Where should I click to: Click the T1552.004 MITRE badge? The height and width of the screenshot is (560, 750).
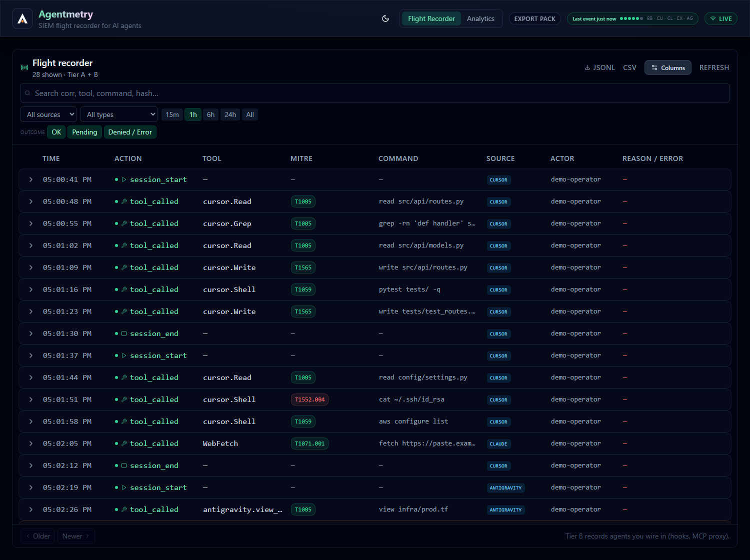click(x=309, y=399)
